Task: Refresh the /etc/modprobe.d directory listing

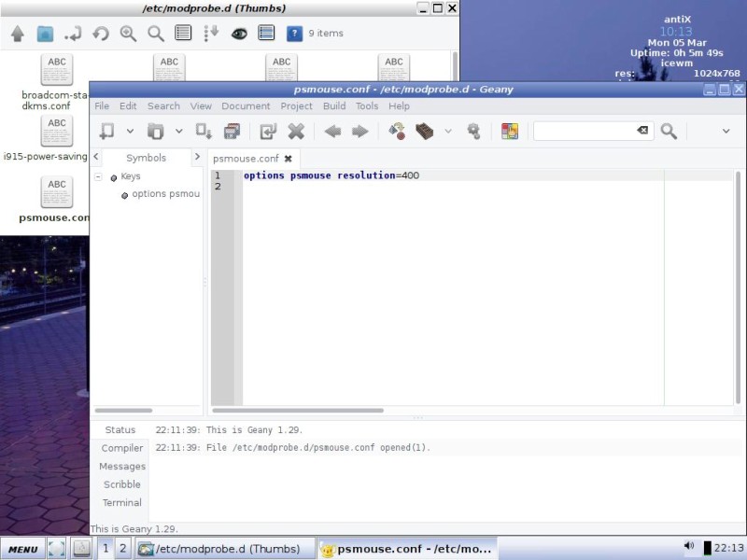Action: coord(101,34)
